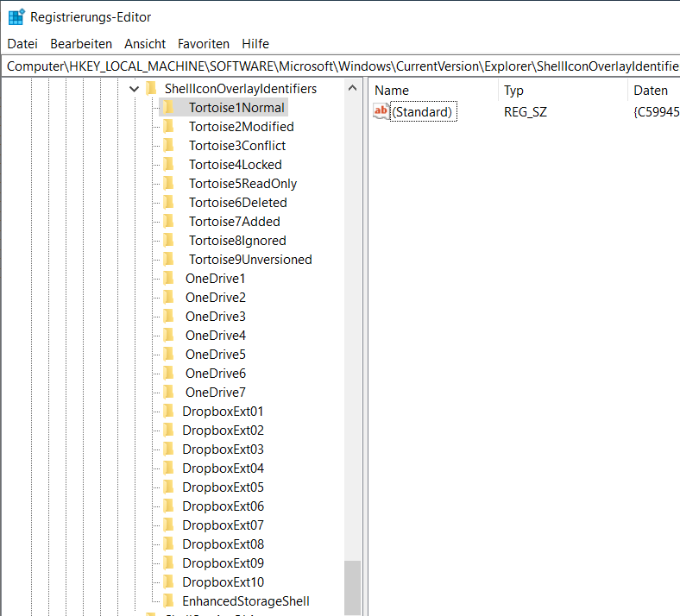Click the Registry Editor app icon in title bar
This screenshot has width=680, height=616.
tap(16, 16)
